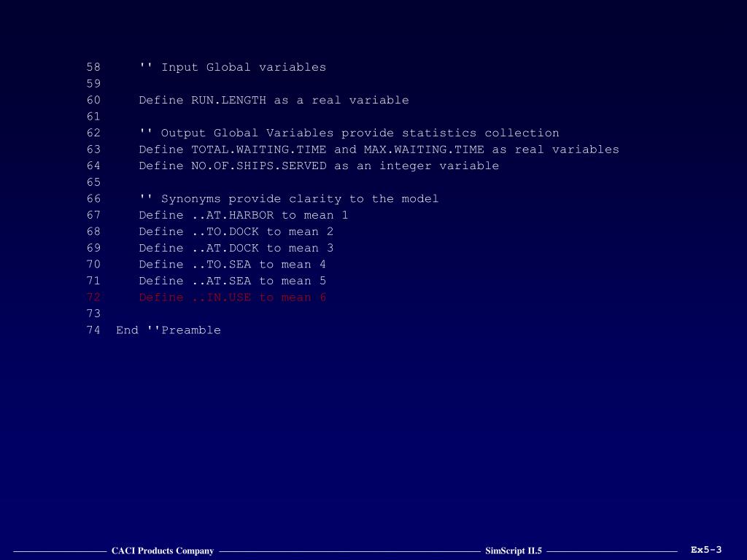Image resolution: width=747 pixels, height=560 pixels.
Task: Click the "CACI Products Company" footer text
Action: tap(163, 551)
